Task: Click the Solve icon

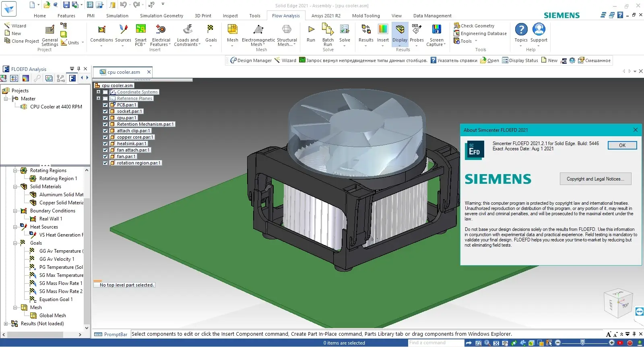Action: [x=345, y=29]
